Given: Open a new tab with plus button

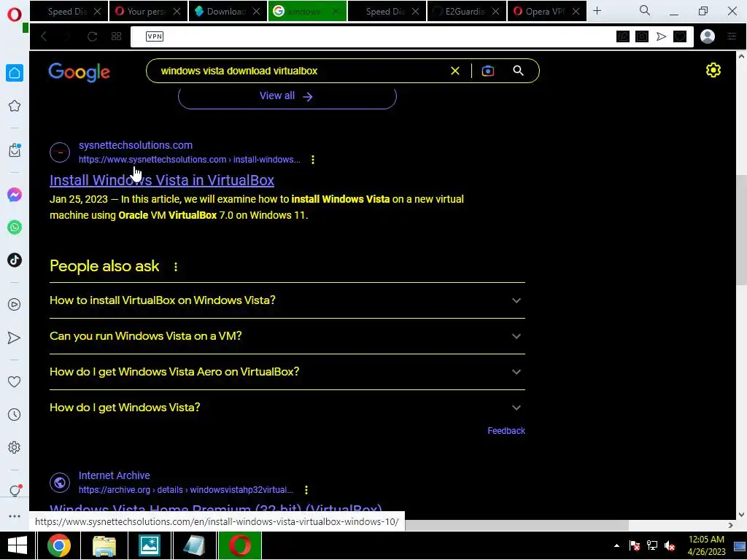Looking at the screenshot, I should [x=597, y=10].
